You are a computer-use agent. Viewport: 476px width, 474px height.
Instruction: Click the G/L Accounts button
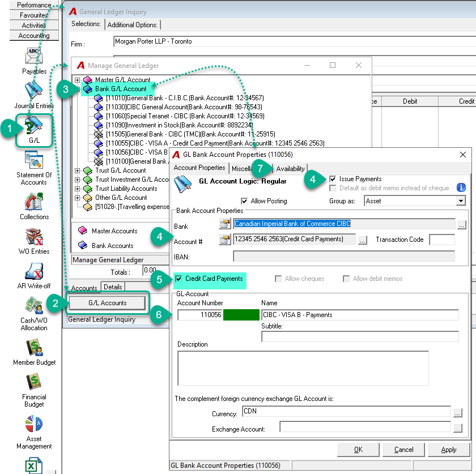pos(108,303)
